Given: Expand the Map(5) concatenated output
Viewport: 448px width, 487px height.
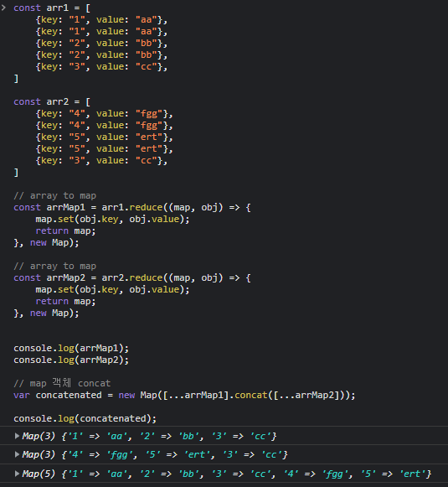Looking at the screenshot, I should click(17, 474).
